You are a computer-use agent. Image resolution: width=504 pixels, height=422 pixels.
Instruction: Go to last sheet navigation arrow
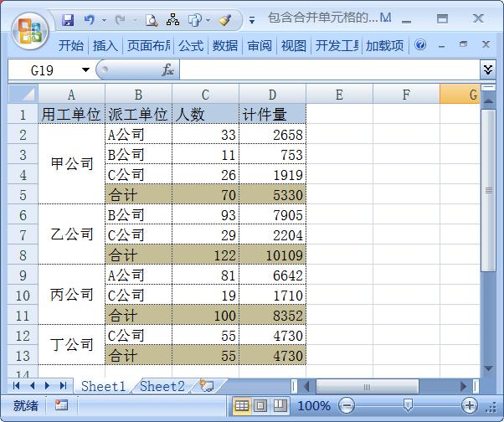pos(63,385)
